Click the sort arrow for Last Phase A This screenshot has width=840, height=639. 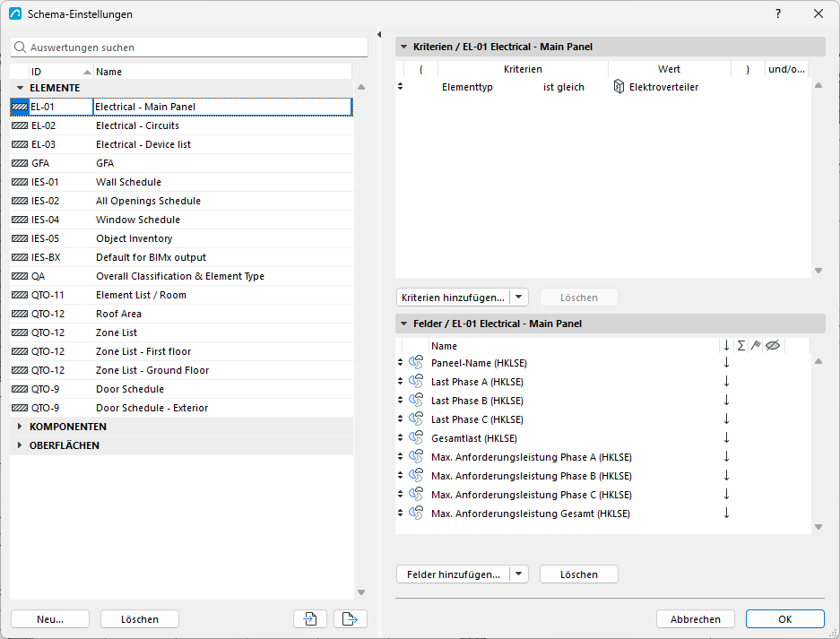click(726, 382)
